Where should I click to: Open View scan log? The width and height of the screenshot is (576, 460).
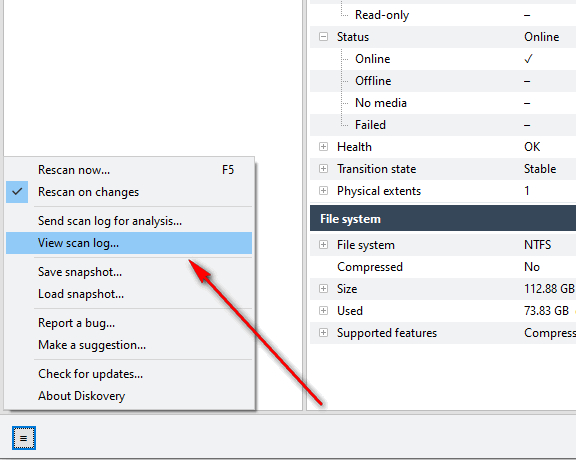[x=129, y=243]
